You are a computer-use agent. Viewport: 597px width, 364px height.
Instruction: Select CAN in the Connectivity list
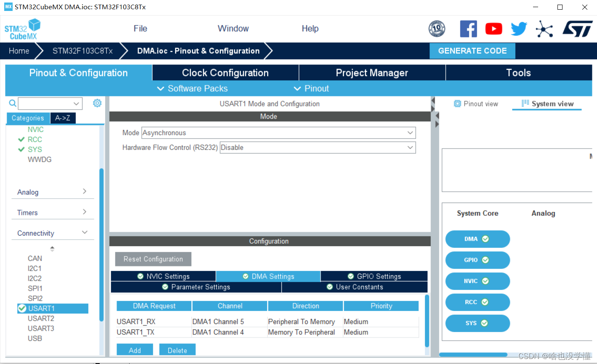pos(35,258)
